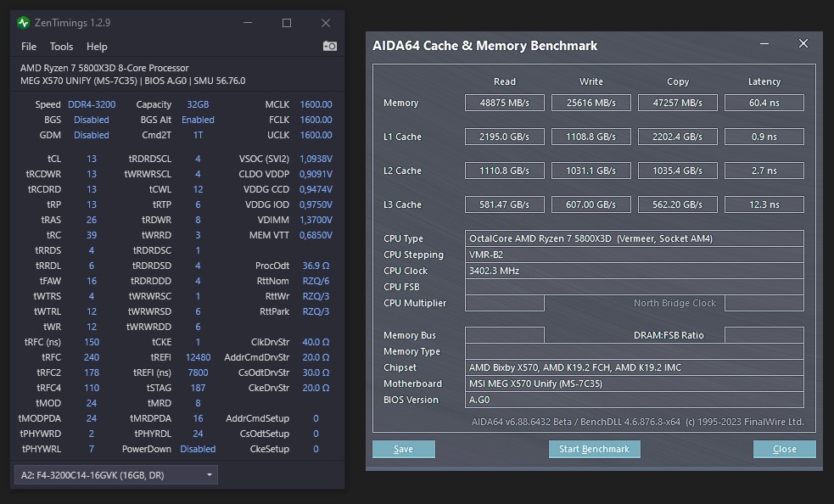This screenshot has width=834, height=504.
Task: Open the Tools menu in ZenTimings
Action: pos(61,47)
